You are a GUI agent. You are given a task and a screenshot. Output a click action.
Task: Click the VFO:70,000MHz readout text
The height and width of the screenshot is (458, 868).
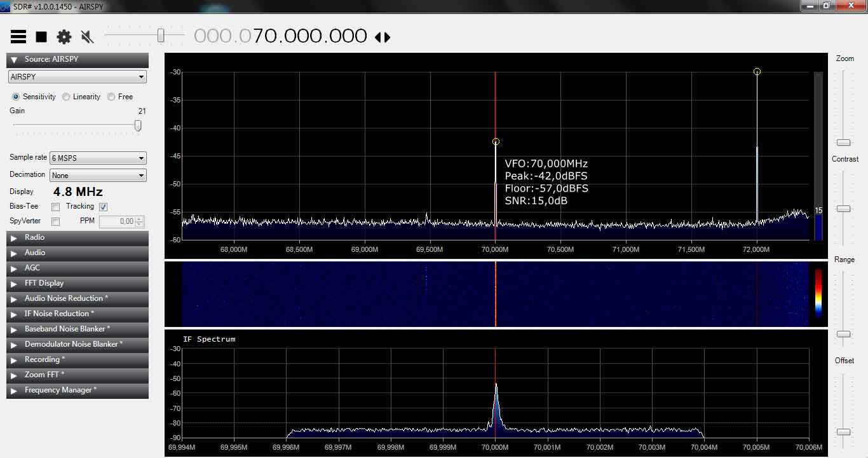546,163
